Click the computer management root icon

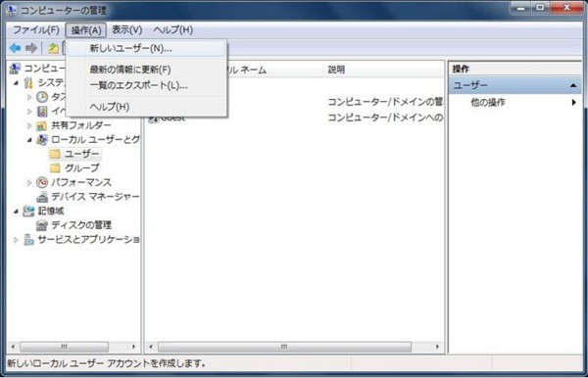point(15,69)
